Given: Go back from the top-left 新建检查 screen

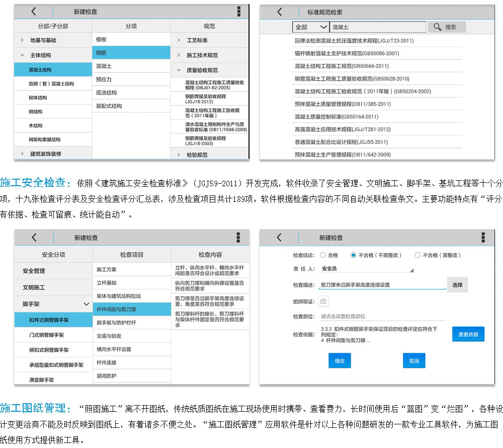Looking at the screenshot, I should tap(34, 12).
